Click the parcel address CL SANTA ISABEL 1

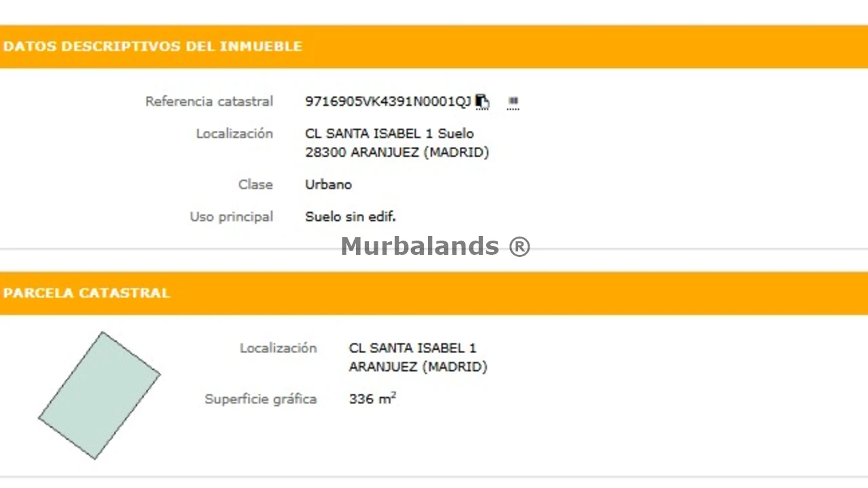pos(412,348)
